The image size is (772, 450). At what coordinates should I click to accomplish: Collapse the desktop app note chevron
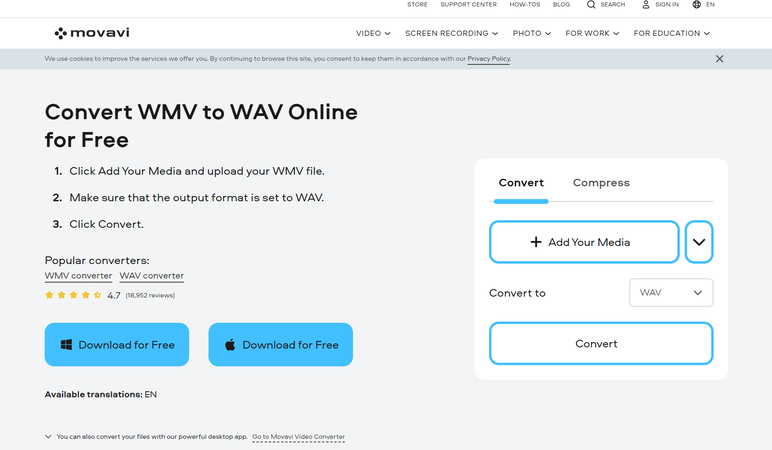coord(48,436)
